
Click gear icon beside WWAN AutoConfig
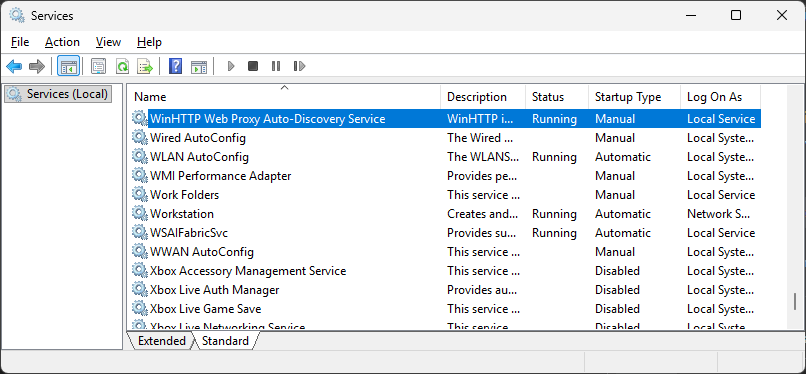pos(139,251)
